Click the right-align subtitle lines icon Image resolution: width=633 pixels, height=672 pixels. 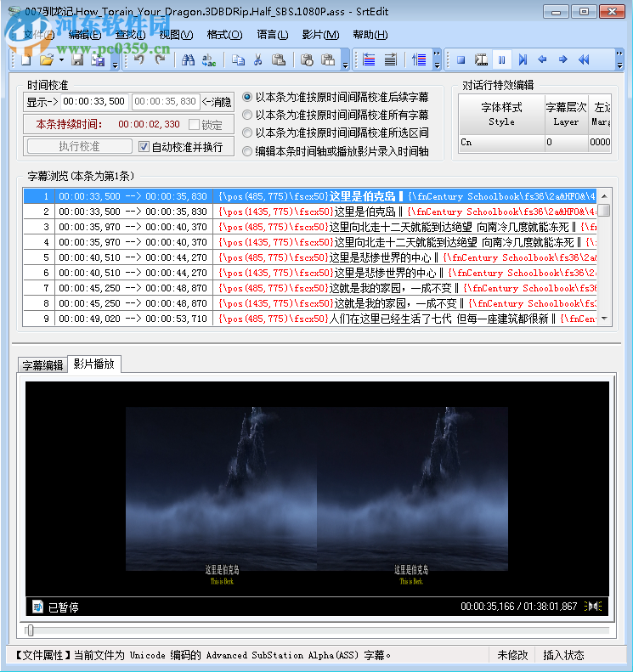pyautogui.click(x=390, y=59)
